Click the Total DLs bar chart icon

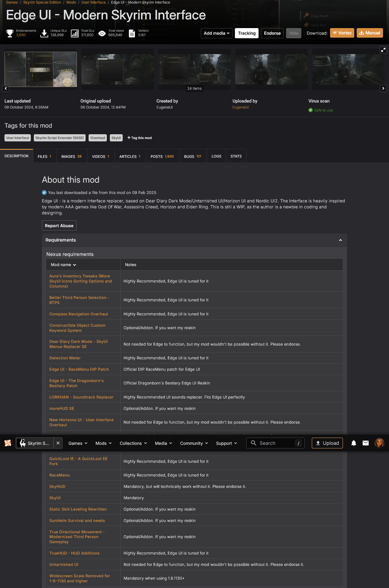click(x=75, y=33)
